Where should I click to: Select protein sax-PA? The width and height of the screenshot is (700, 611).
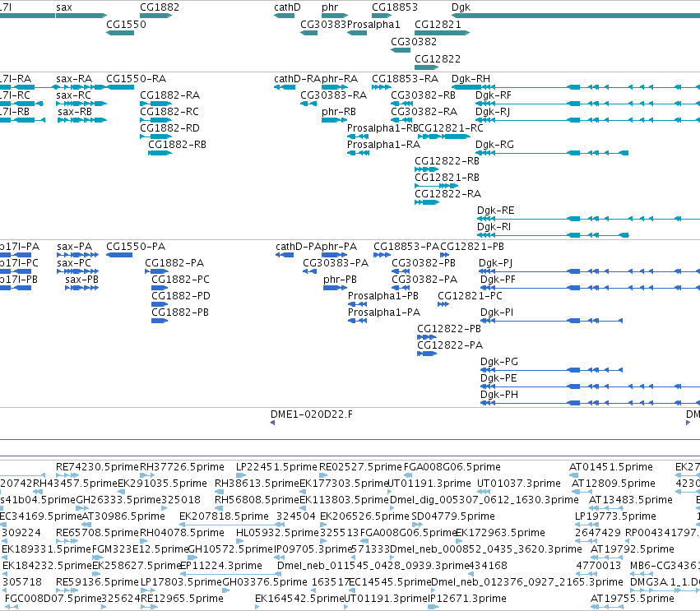(x=75, y=247)
